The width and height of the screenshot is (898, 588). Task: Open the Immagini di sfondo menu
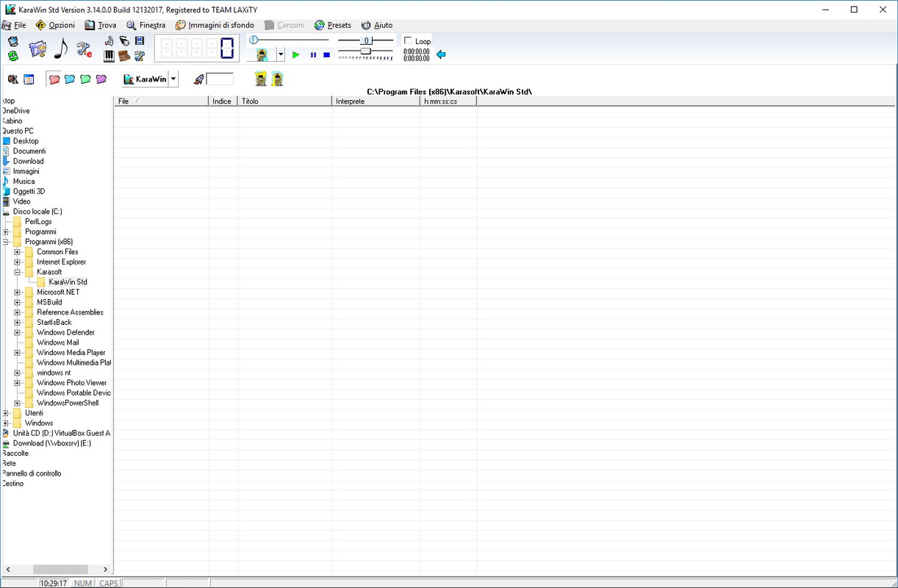pos(215,25)
